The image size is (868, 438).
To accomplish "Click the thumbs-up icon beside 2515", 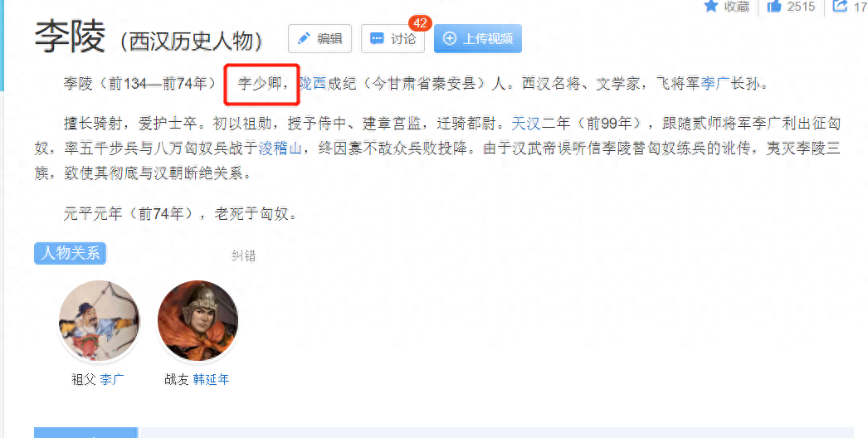I will [x=774, y=6].
